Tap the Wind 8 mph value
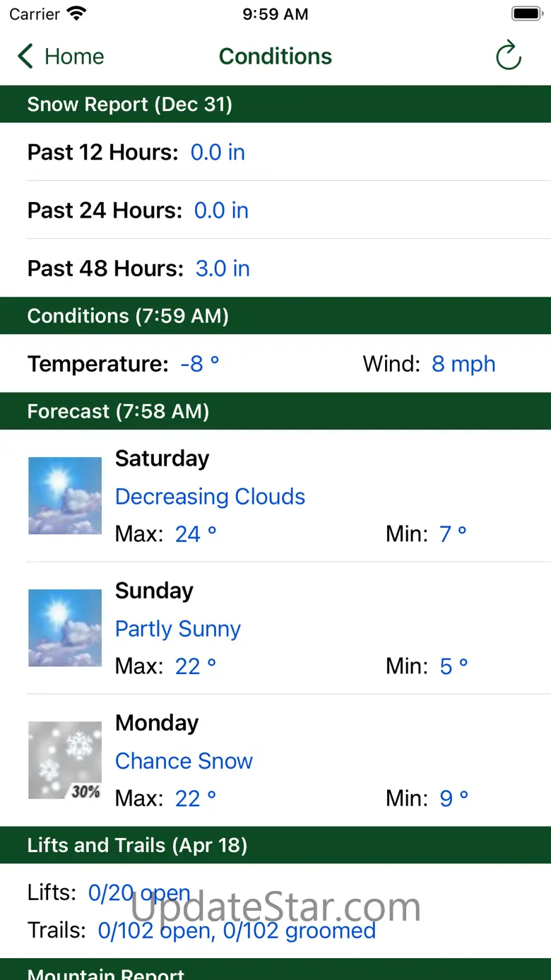Screen dimensions: 551x980 click(463, 364)
